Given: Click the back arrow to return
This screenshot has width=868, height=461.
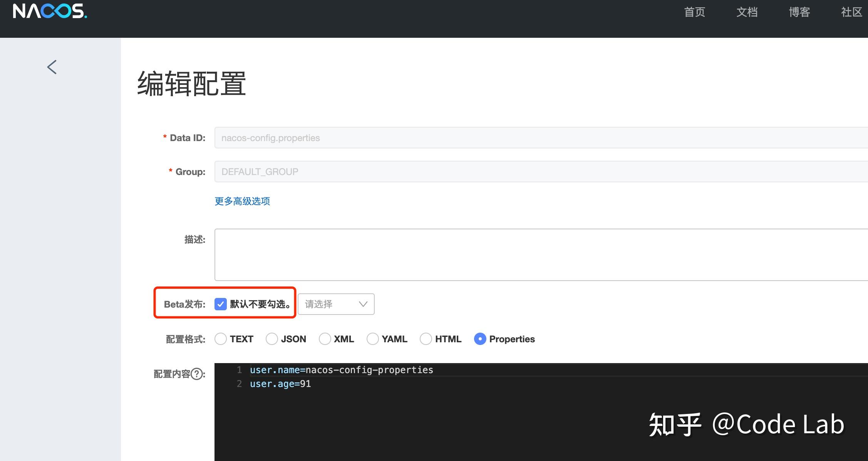Looking at the screenshot, I should pyautogui.click(x=52, y=67).
